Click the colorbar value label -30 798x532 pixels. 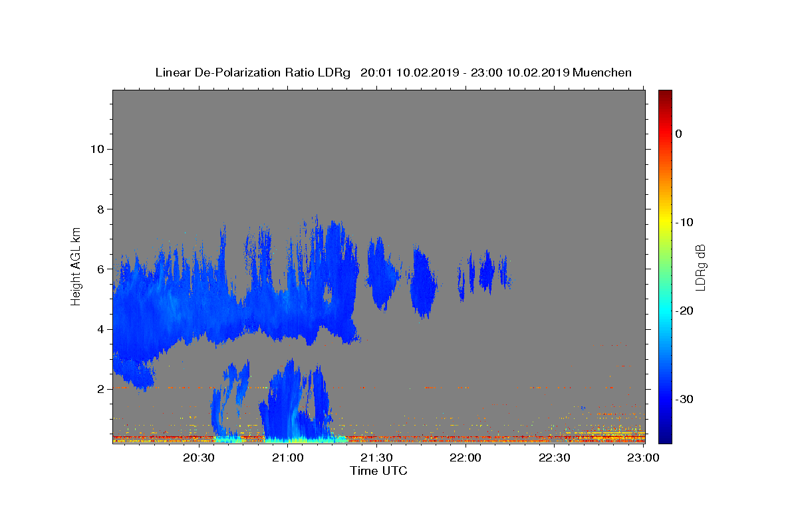point(685,399)
